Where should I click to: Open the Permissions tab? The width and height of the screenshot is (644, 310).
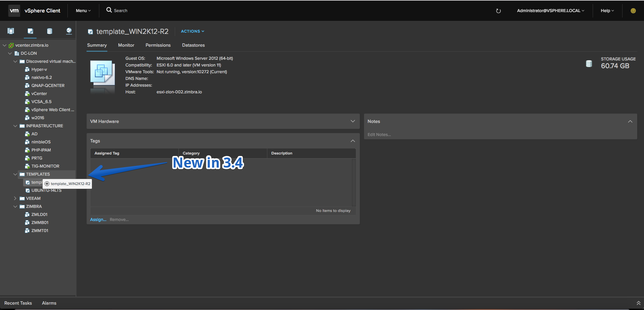coord(158,45)
